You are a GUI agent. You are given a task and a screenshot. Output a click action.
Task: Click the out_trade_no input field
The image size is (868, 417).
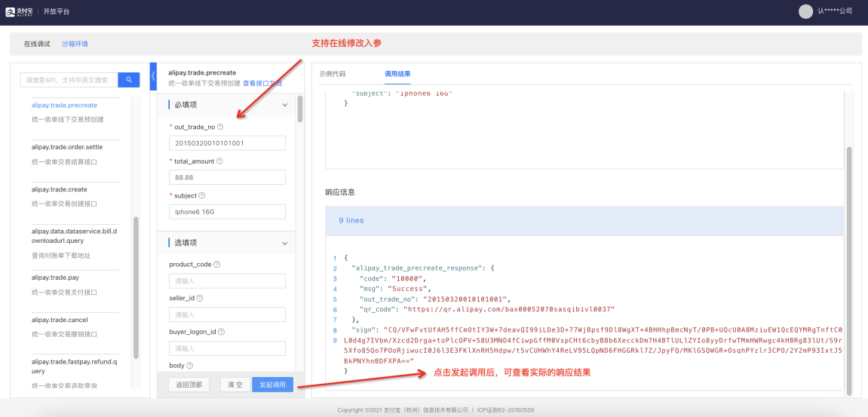[x=227, y=143]
